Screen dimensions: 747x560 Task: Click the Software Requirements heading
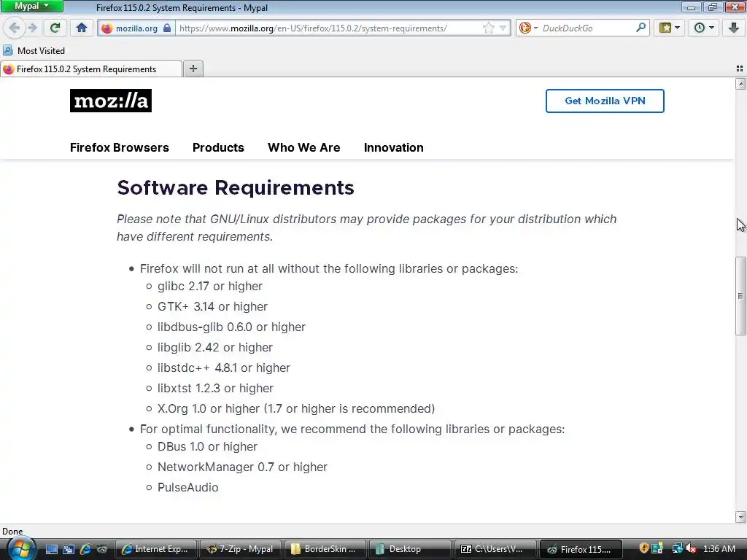236,187
